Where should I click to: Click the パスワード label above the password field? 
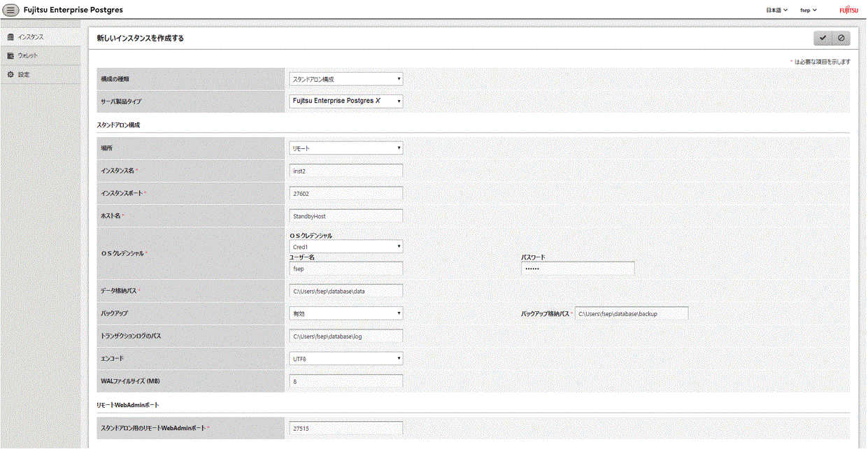tap(533, 257)
